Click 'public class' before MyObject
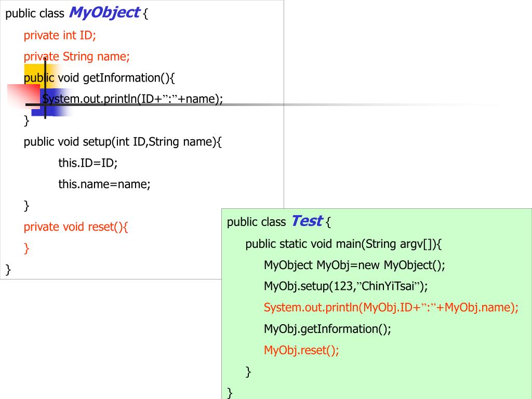 (35, 14)
